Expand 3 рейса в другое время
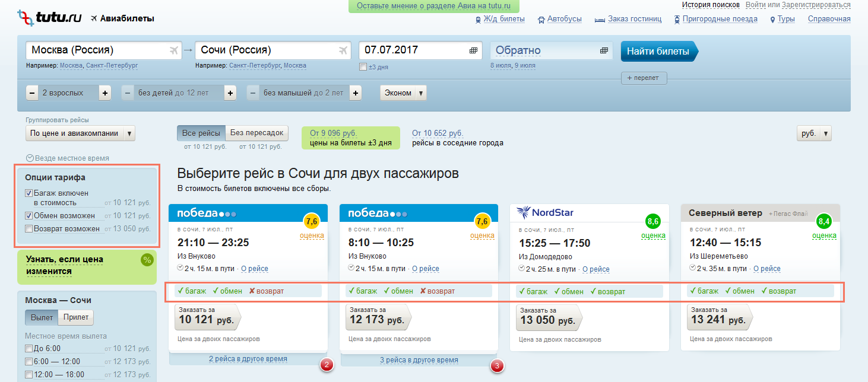 tap(419, 359)
